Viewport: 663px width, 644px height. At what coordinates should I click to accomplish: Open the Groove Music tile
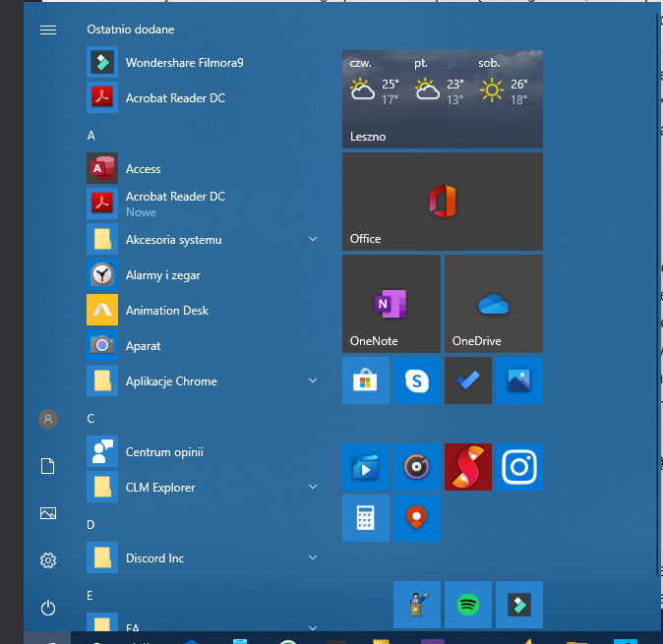point(417,467)
